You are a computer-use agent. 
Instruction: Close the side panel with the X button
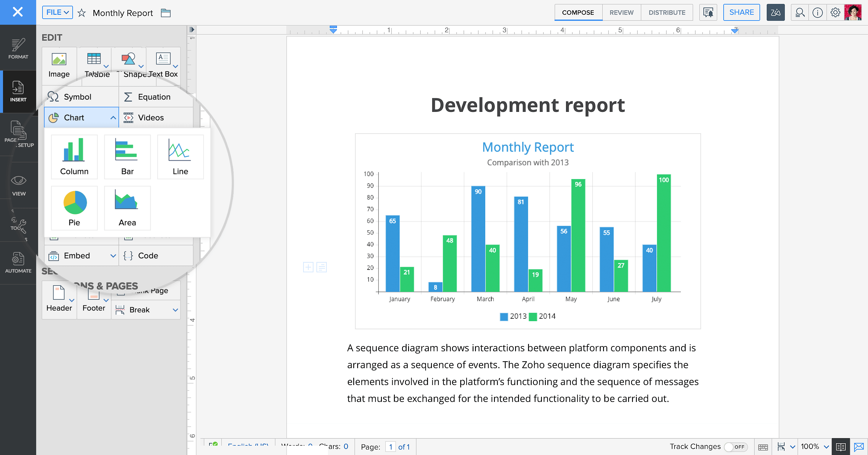[x=17, y=12]
